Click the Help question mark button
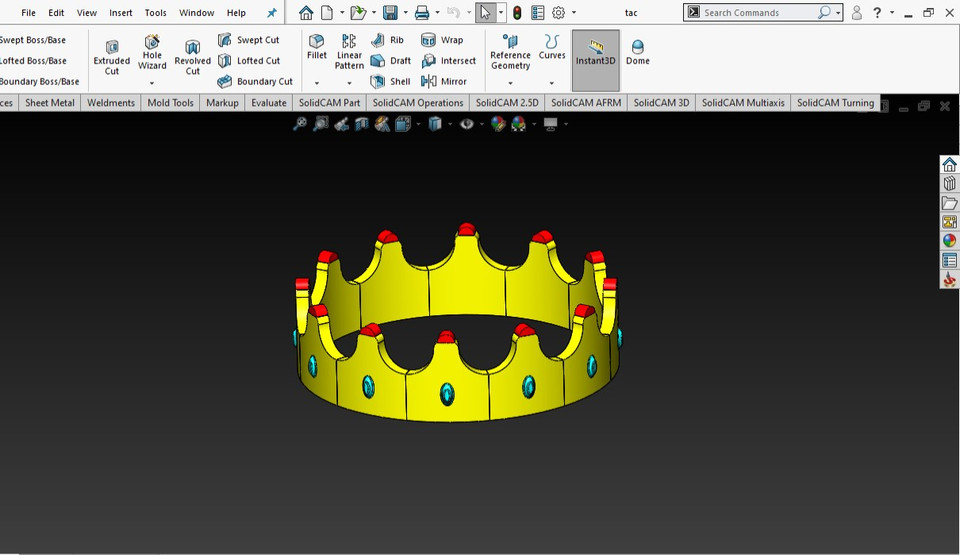Image resolution: width=960 pixels, height=555 pixels. coord(877,12)
